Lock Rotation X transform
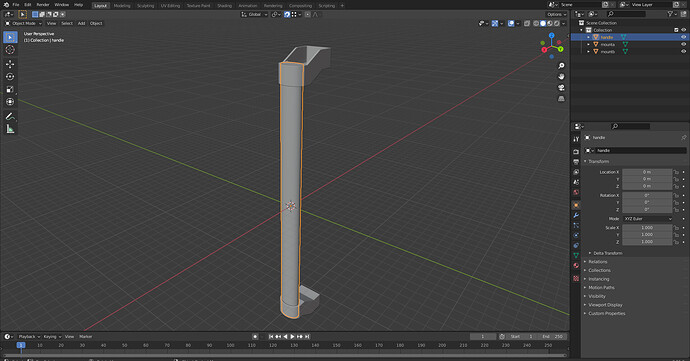This screenshot has height=361, width=690. pyautogui.click(x=676, y=195)
